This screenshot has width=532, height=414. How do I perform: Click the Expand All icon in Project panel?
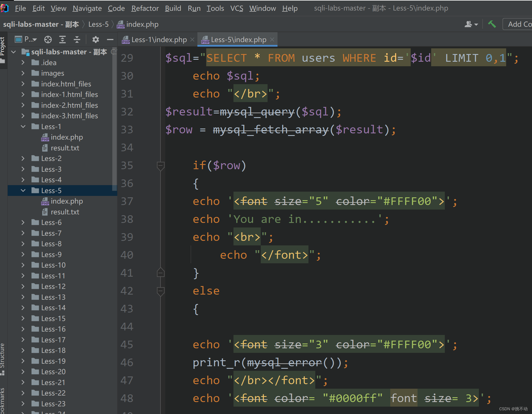pyautogui.click(x=62, y=40)
